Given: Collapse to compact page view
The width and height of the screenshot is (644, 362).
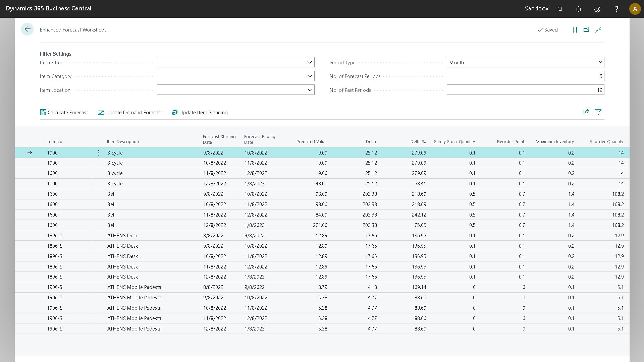Looking at the screenshot, I should pyautogui.click(x=598, y=30).
